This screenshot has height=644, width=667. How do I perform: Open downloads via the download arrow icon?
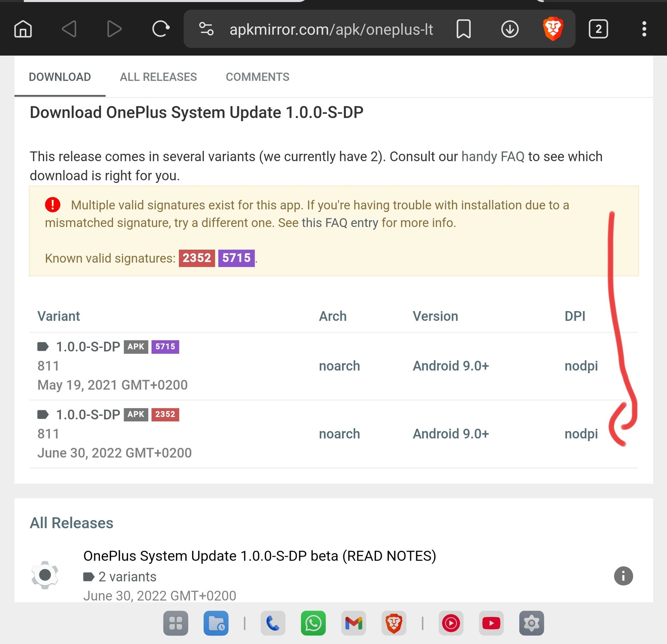(510, 29)
